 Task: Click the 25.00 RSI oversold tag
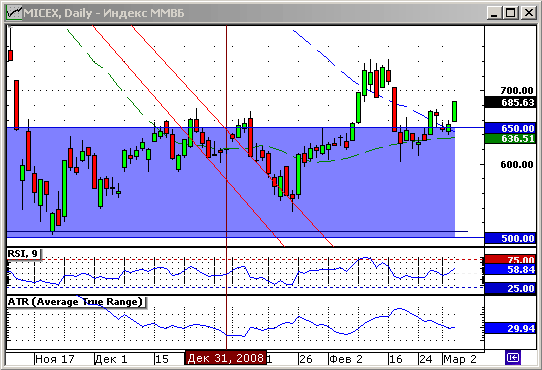click(x=511, y=288)
